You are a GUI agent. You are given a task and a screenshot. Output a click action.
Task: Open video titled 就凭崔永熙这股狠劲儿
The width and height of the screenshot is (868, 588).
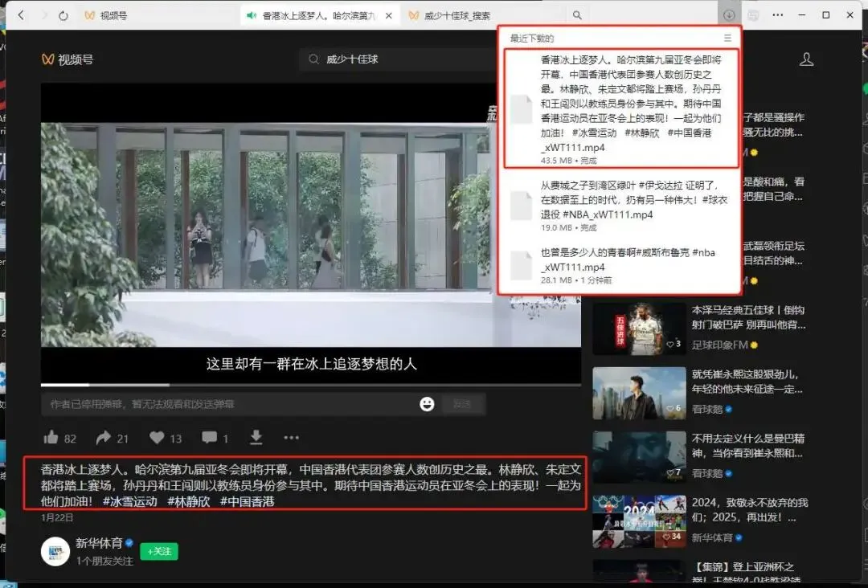point(747,382)
